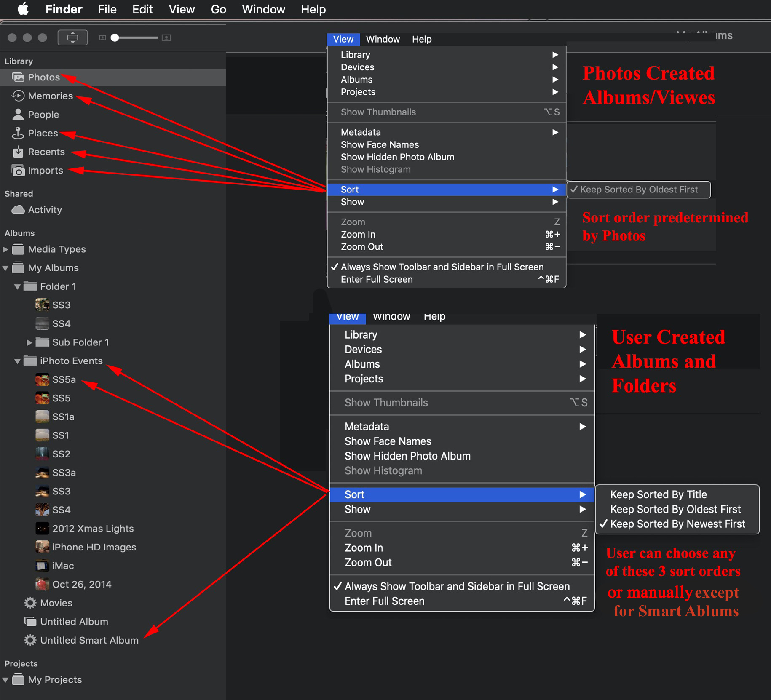The height and width of the screenshot is (700, 771).
Task: Open the Metadata submenu in the upper View menu
Action: point(447,132)
